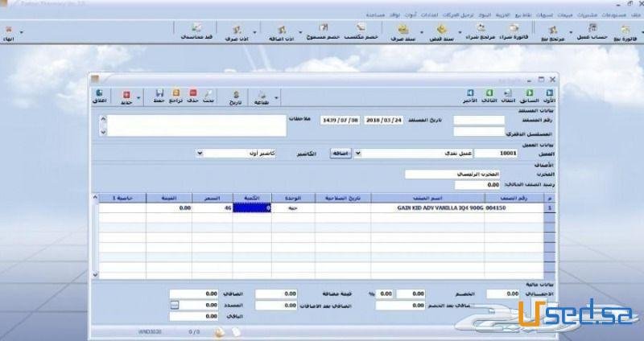
Task: Click the notes (ملاحظات) text box
Action: pos(195,125)
